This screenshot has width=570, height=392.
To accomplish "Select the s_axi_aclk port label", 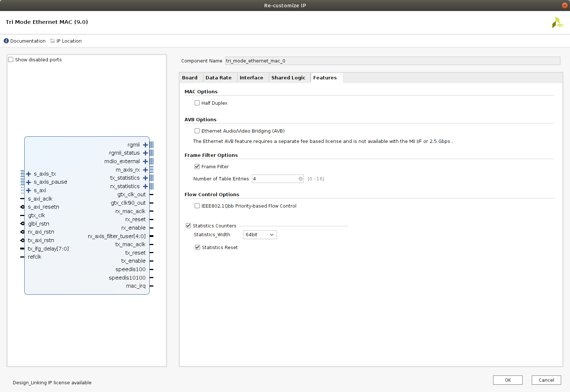I will click(x=40, y=199).
